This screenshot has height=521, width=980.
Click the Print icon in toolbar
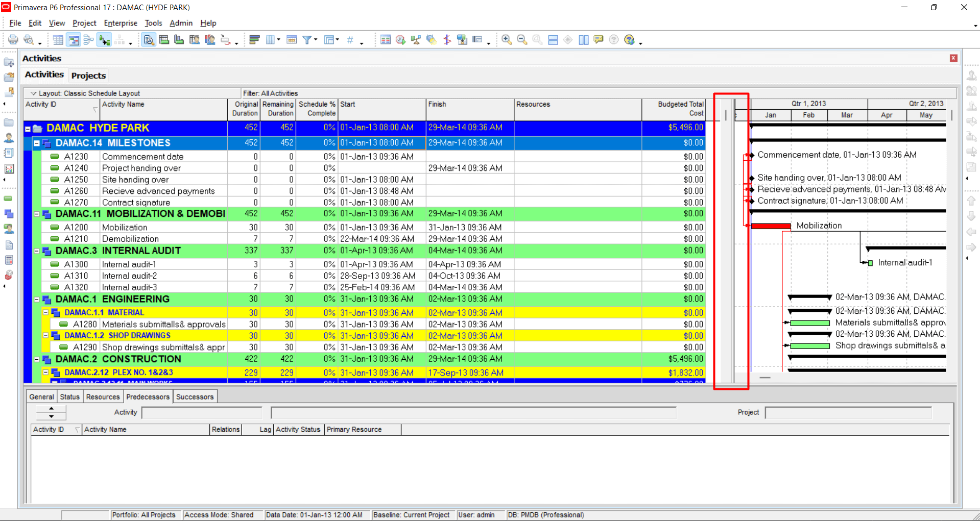(x=13, y=40)
